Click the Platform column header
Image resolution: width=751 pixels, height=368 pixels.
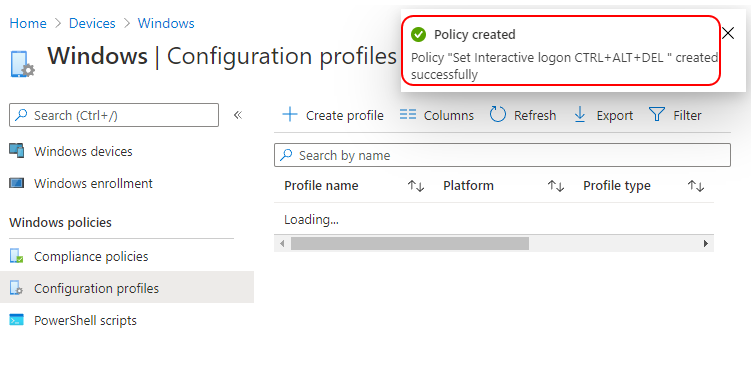[x=468, y=186]
